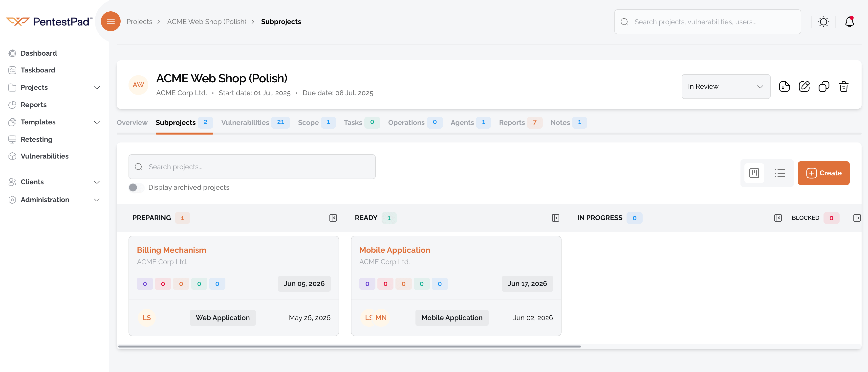The image size is (868, 372).
Task: Click Jun 05, 2026 date badge
Action: point(304,284)
